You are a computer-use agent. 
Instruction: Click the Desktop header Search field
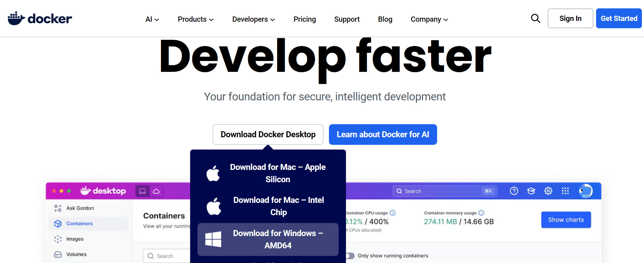(445, 191)
